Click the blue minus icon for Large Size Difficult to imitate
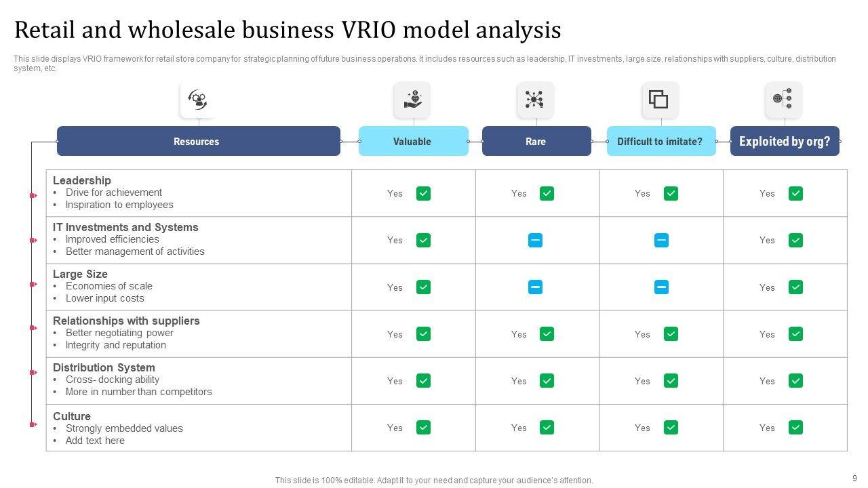868x488 pixels. tap(661, 287)
